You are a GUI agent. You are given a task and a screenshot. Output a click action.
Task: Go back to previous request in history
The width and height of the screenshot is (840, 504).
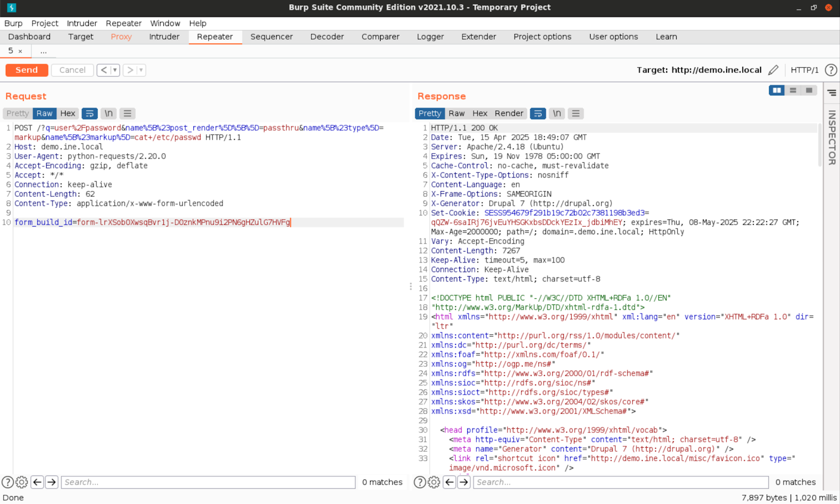(104, 70)
